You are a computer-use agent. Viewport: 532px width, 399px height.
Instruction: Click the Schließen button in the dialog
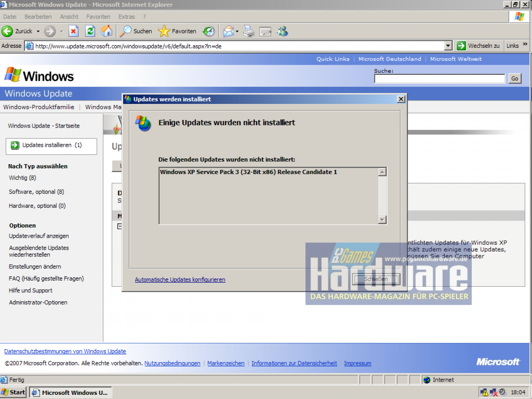(x=376, y=279)
